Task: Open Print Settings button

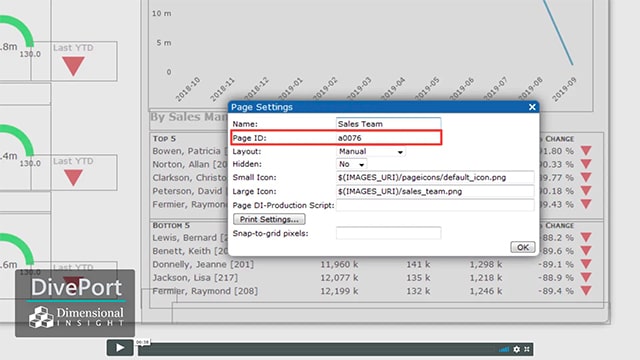Action: 269,219
